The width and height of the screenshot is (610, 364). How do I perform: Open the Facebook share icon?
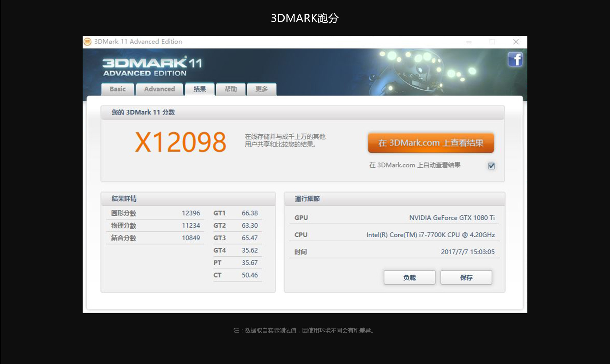point(515,59)
